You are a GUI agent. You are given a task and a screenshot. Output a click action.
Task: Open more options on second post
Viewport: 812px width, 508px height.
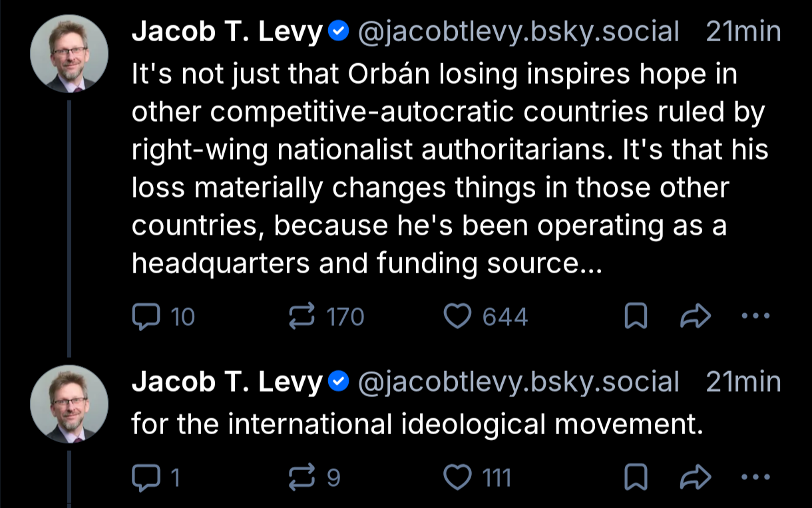[755, 477]
